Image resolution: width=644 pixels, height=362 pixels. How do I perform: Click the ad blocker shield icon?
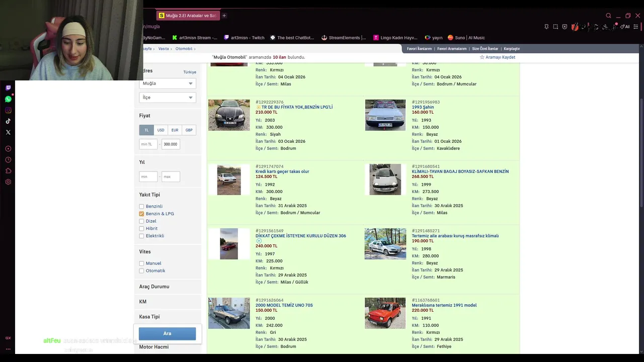pos(565,27)
